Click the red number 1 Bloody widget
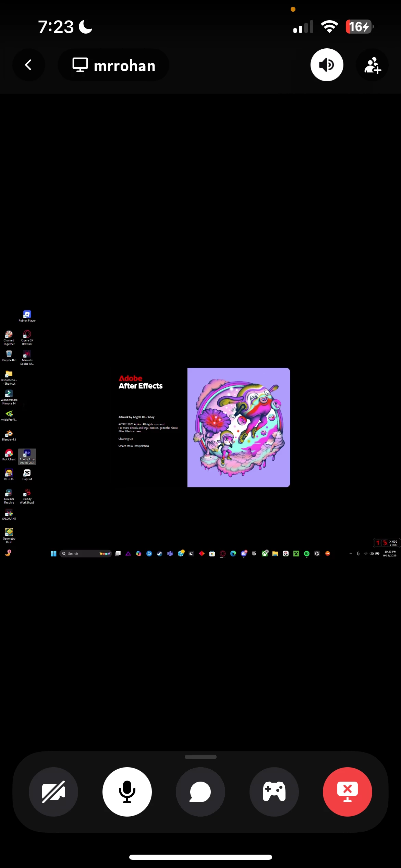The height and width of the screenshot is (868, 401). tap(378, 543)
